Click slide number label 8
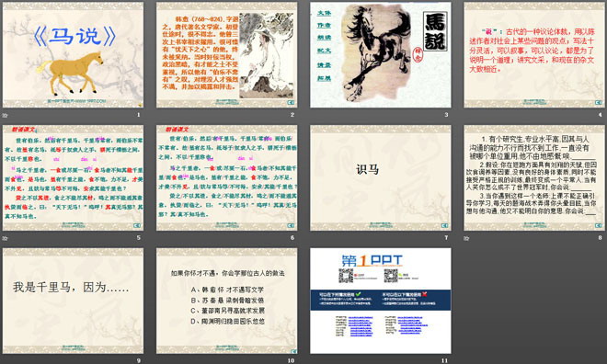Screen dimensions: 607x364 600,238
